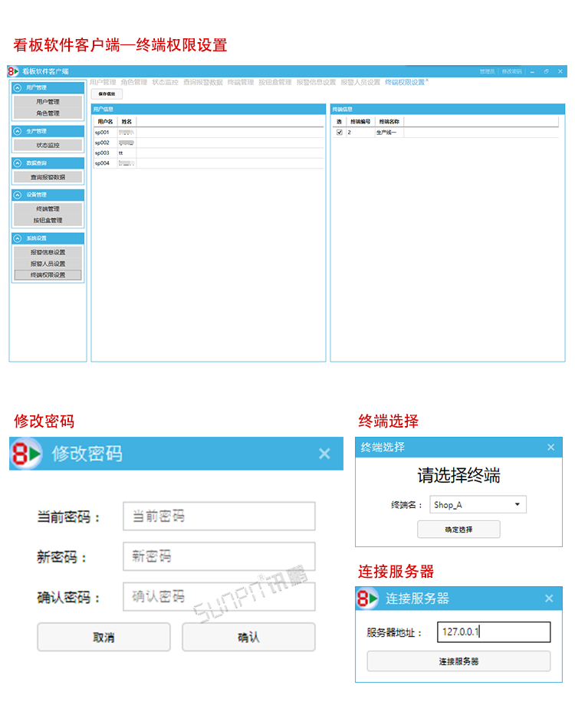
Task: Uncheck the checkbox for terminal 生产线一
Action: [340, 133]
